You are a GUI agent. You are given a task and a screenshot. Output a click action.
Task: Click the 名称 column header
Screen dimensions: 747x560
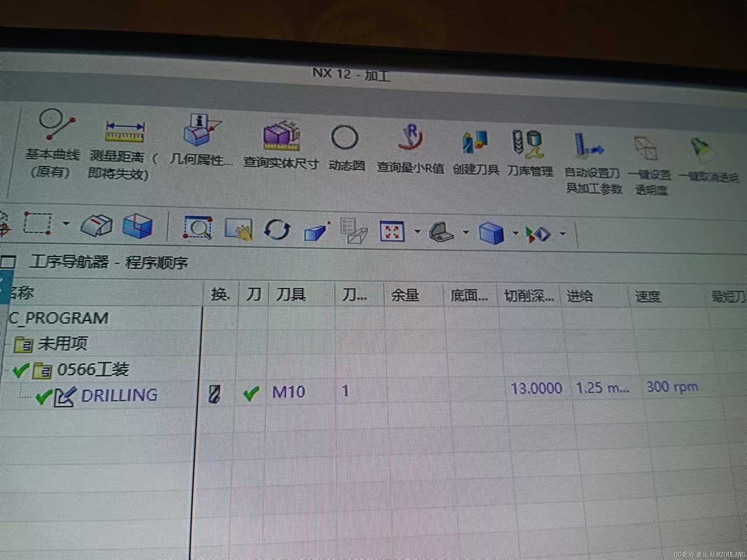point(22,293)
